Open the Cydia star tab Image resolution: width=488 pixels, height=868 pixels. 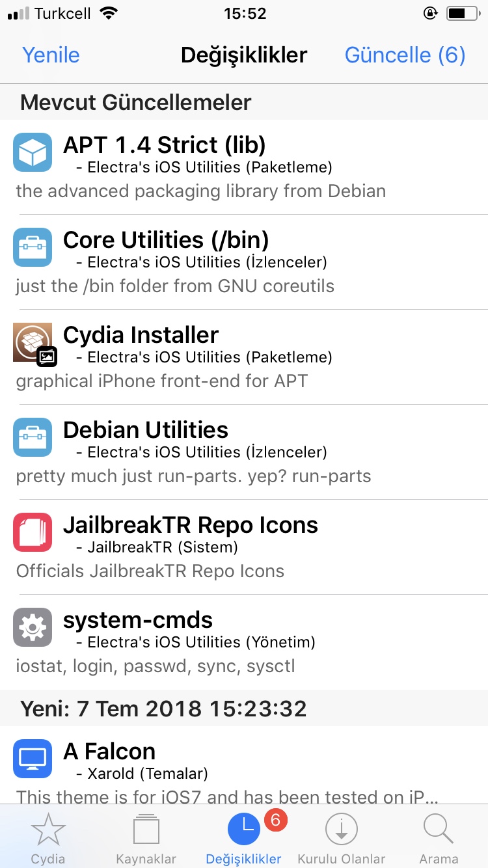click(48, 839)
